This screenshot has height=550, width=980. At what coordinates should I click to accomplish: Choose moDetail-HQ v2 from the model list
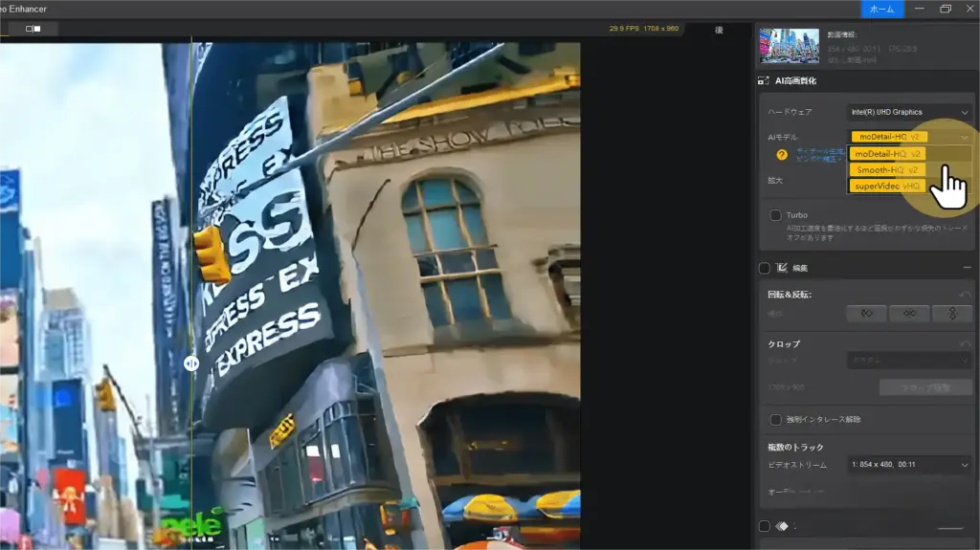[887, 154]
